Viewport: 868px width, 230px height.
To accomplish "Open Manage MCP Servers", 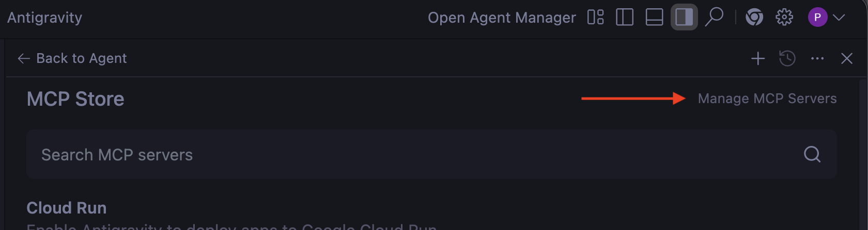I will (767, 98).
